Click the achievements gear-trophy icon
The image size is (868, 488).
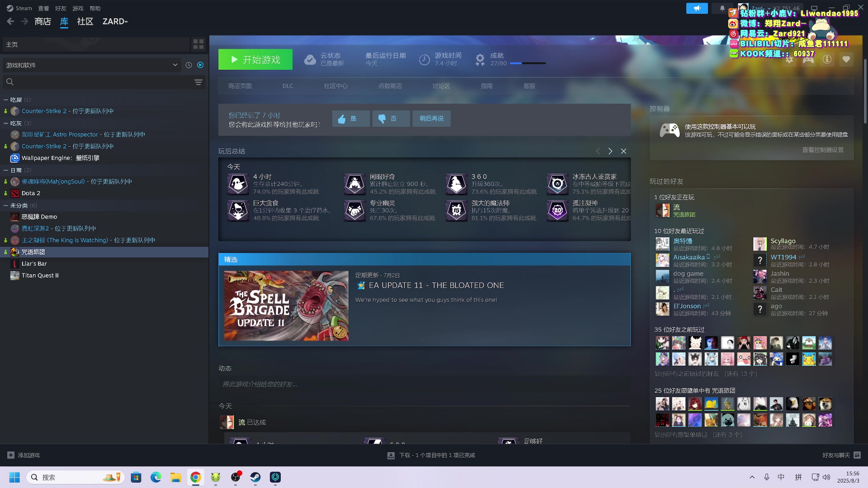click(480, 60)
